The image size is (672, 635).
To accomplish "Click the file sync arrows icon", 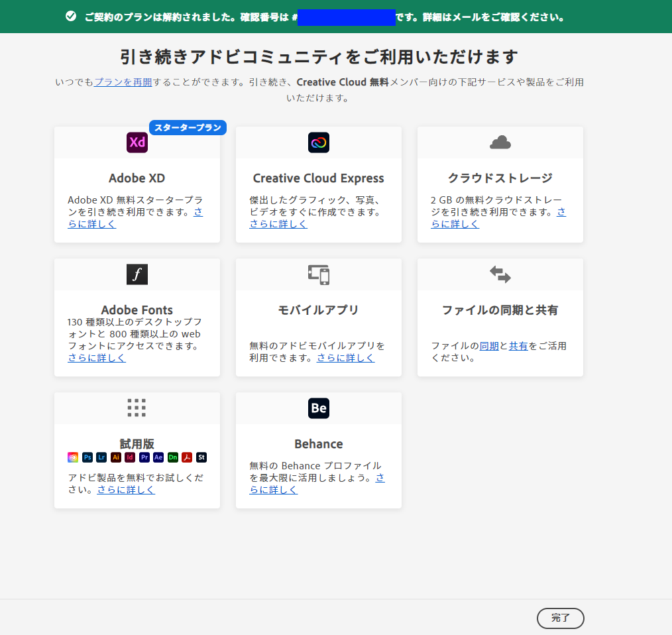I will click(500, 274).
